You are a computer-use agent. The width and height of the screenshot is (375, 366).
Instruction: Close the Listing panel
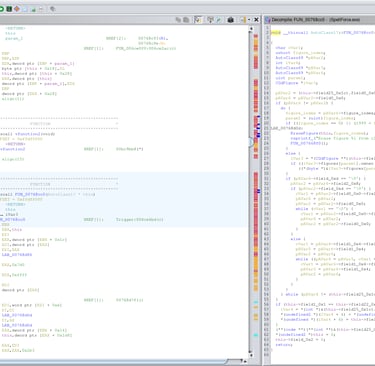[256, 20]
